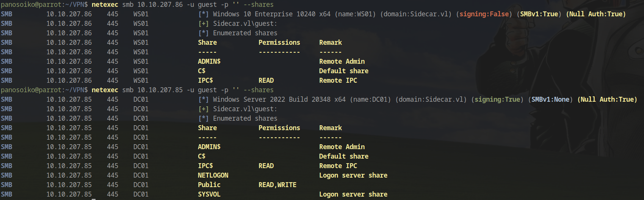Image resolution: width=644 pixels, height=200 pixels.
Task: Select C$ share on WS01
Action: 202,71
